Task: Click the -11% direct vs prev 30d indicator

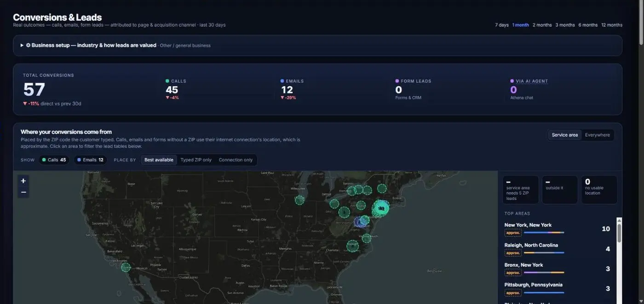Action: click(52, 104)
